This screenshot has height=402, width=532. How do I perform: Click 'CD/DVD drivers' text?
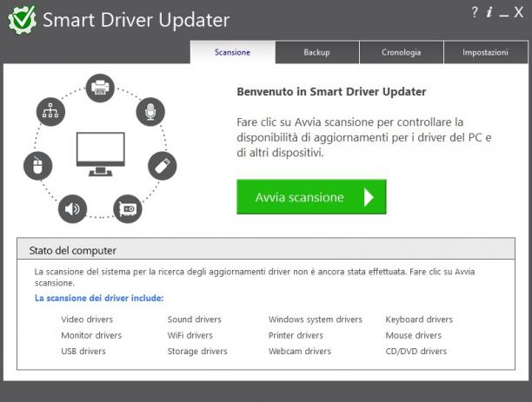click(416, 351)
